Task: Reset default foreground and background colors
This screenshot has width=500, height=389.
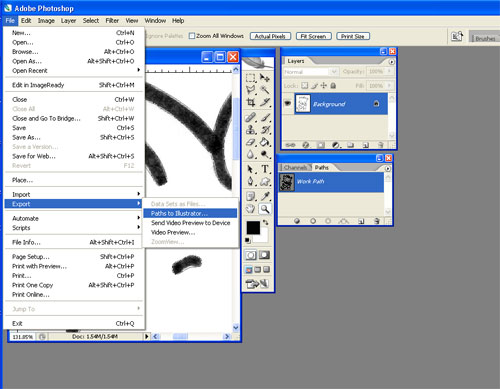Action: [248, 240]
